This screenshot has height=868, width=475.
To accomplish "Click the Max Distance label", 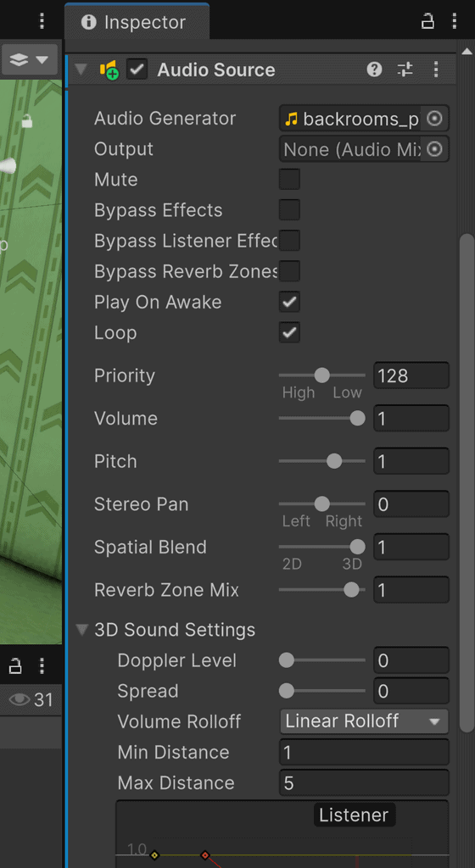I will 176,782.
